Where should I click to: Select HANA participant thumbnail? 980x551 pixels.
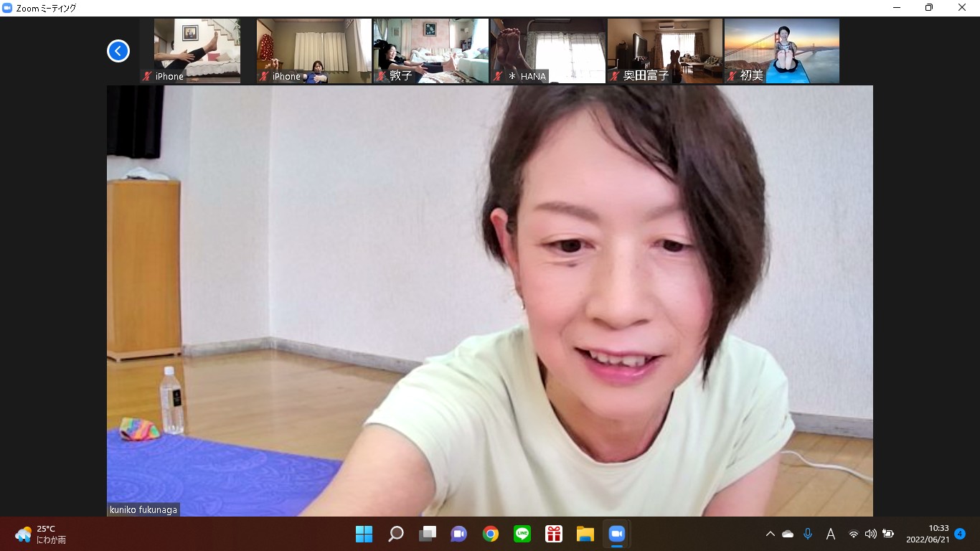point(548,51)
